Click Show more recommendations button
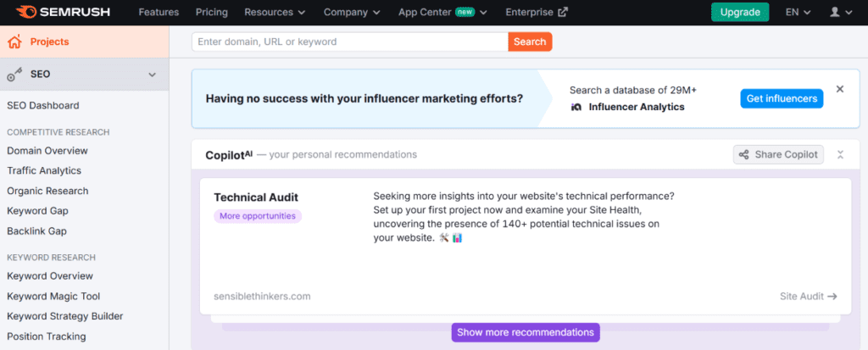Screen dimensions: 868x350 [x=525, y=332]
